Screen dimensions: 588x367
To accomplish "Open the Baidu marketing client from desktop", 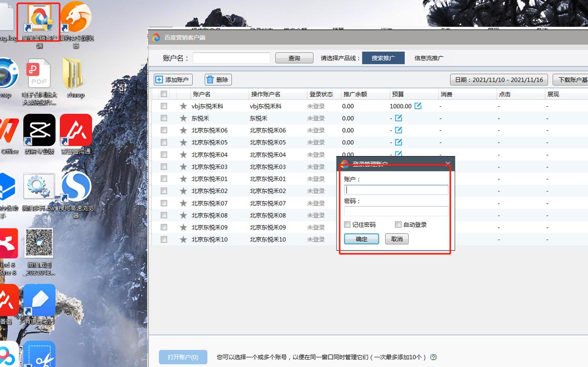I will [38, 20].
